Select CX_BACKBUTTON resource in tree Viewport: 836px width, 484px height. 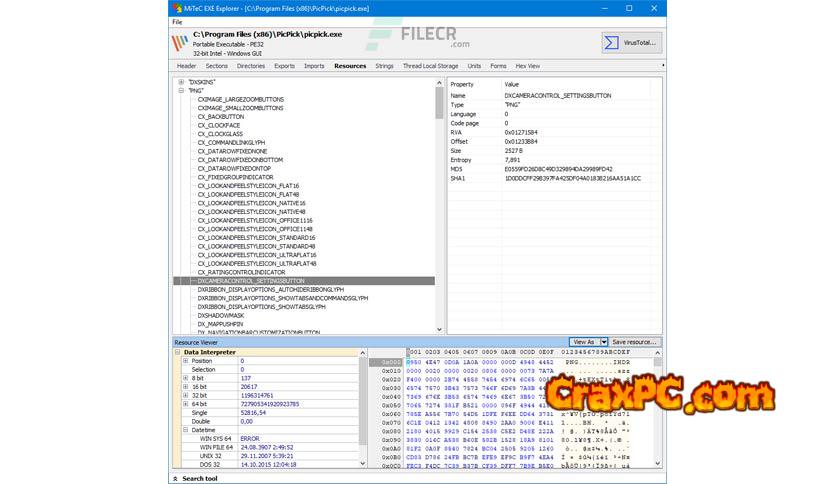click(220, 116)
